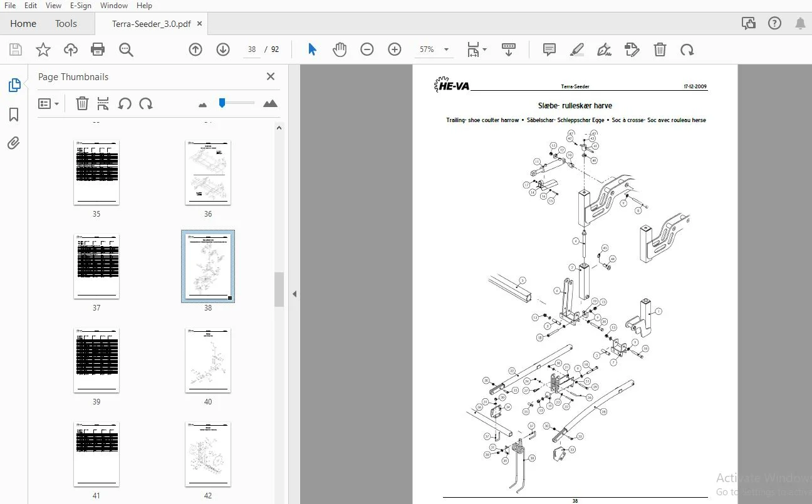
Task: Click the page number input field
Action: [251, 49]
